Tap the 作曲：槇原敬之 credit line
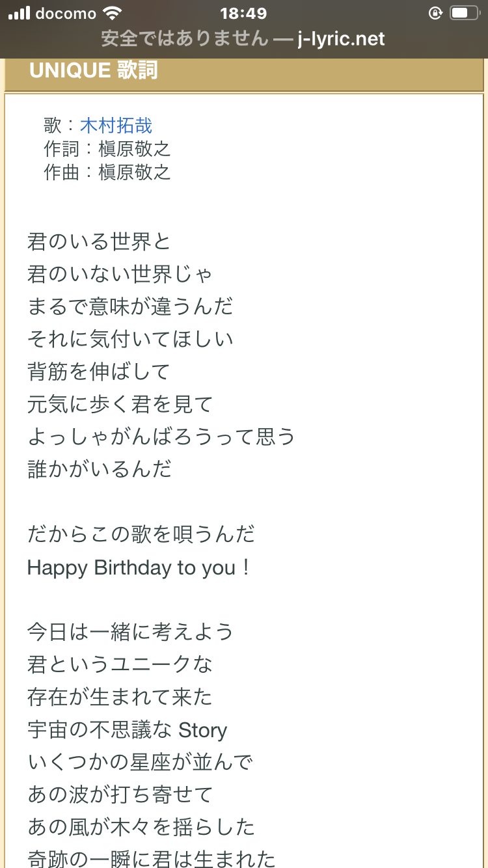Viewport: 488px width, 868px height. 107,172
